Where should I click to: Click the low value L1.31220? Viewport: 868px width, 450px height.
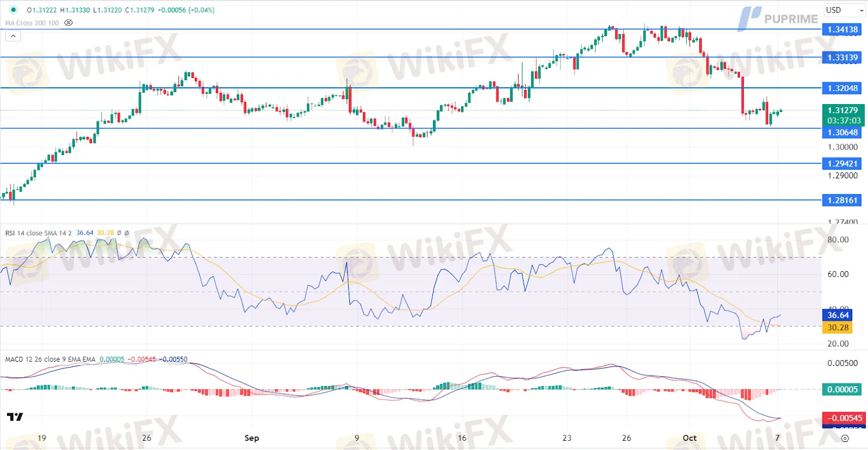point(107,10)
